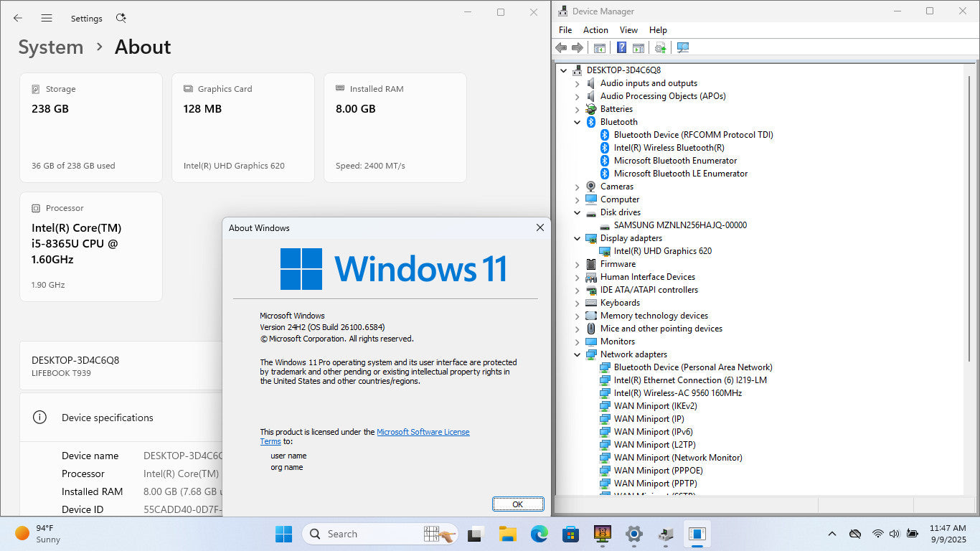This screenshot has width=980, height=551.
Task: Click Mice and other pointing devices icon
Action: coord(591,329)
